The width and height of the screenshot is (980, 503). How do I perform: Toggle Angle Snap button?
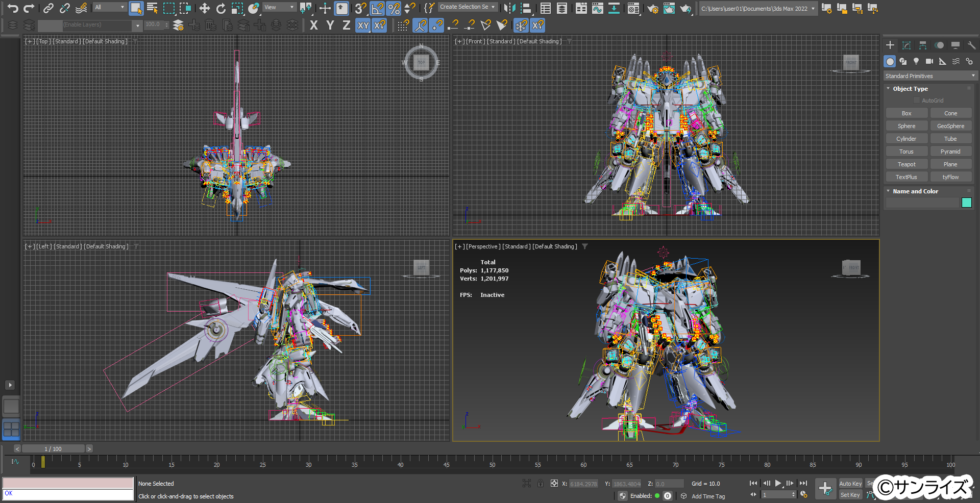tap(377, 8)
